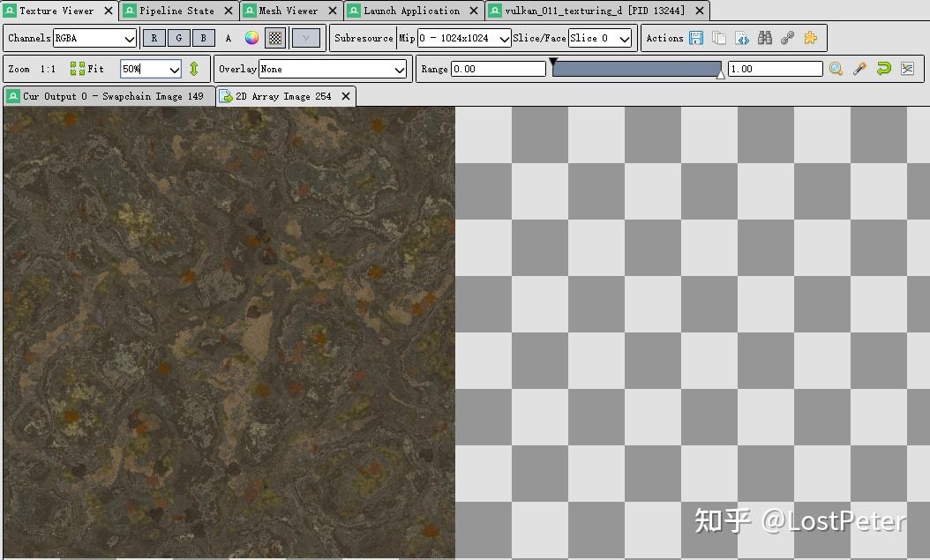Toggle the green channel with G button
This screenshot has height=560, width=930.
(x=179, y=38)
